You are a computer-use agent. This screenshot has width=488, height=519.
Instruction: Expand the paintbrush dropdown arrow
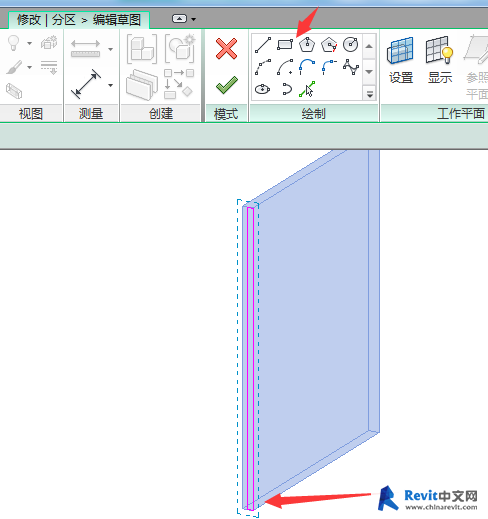(x=30, y=67)
